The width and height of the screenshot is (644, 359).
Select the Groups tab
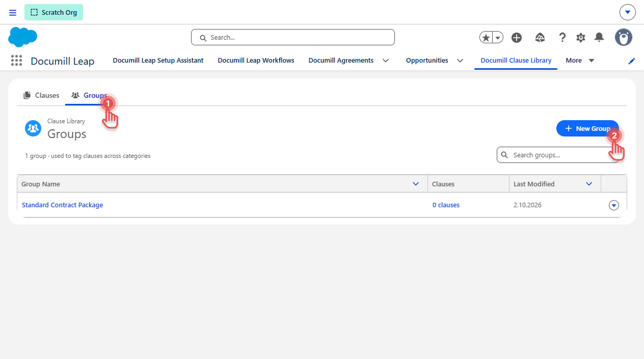[90, 95]
